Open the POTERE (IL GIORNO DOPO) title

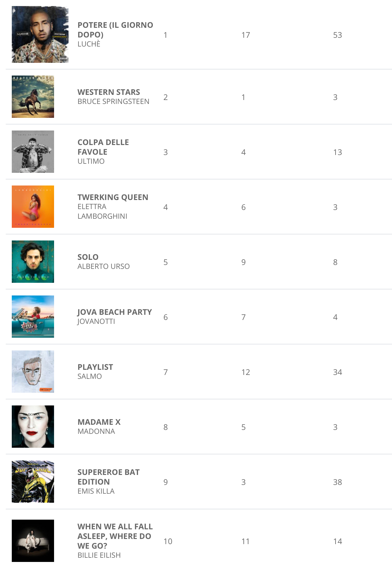tap(115, 30)
